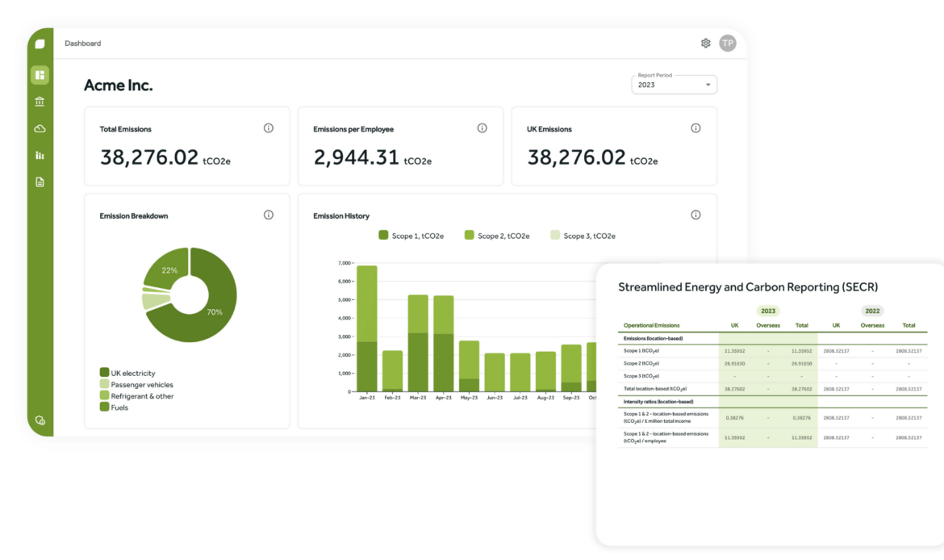Click UK electricity legend swatch
Screen dimensions: 944x560
[x=104, y=373]
